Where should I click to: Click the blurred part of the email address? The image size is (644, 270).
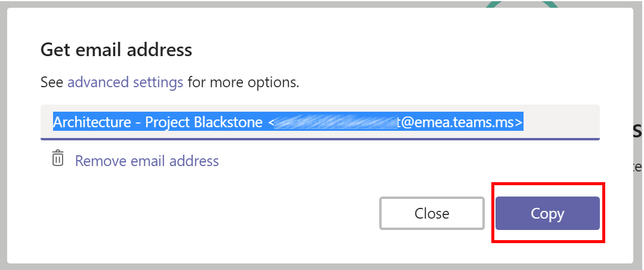(335, 122)
